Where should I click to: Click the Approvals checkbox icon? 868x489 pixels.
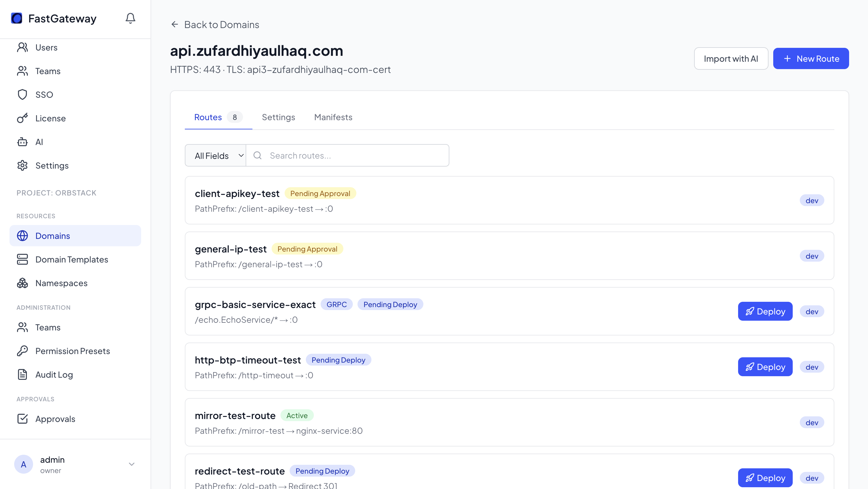pyautogui.click(x=22, y=419)
